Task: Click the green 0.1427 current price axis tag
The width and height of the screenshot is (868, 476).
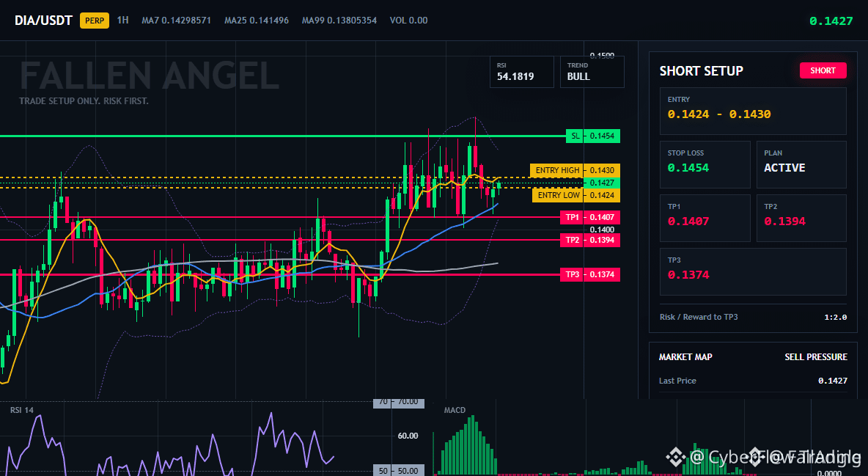Action: coord(602,183)
